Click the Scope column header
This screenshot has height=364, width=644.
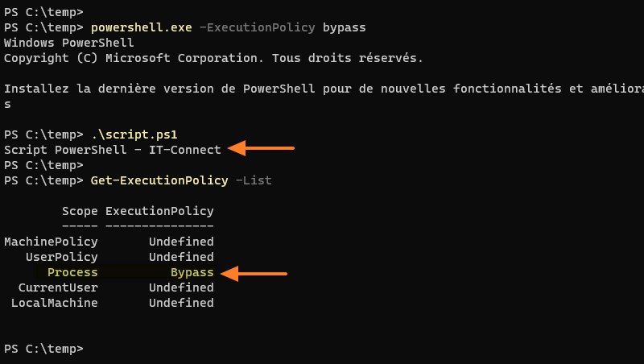[x=80, y=211]
